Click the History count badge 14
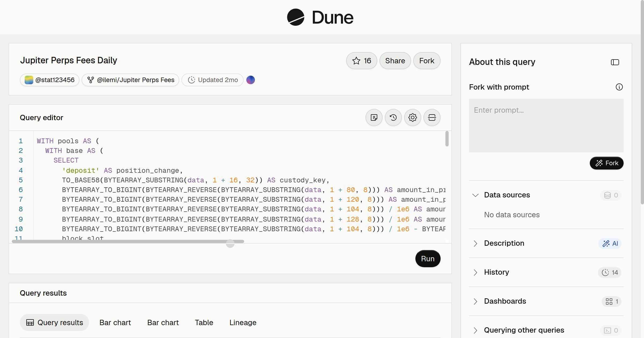 609,273
